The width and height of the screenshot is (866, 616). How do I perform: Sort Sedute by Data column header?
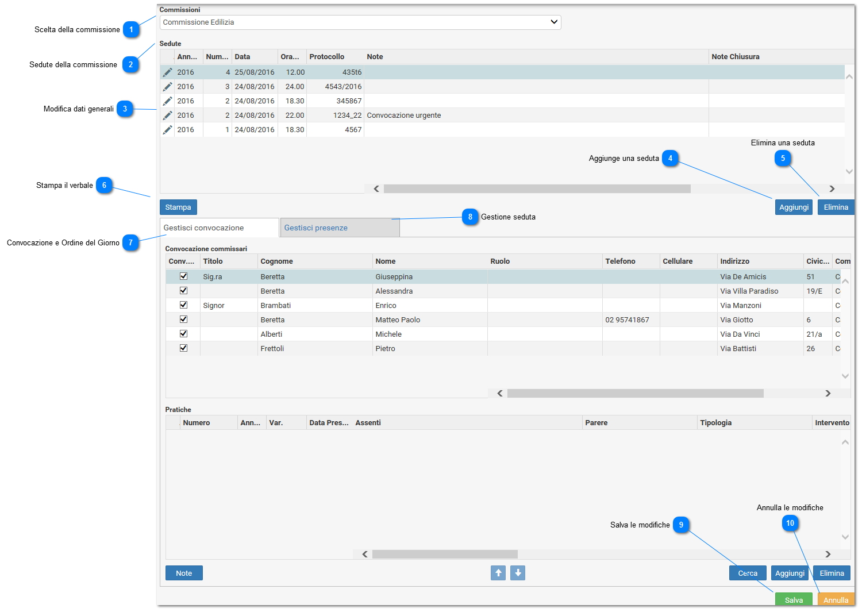pyautogui.click(x=255, y=57)
